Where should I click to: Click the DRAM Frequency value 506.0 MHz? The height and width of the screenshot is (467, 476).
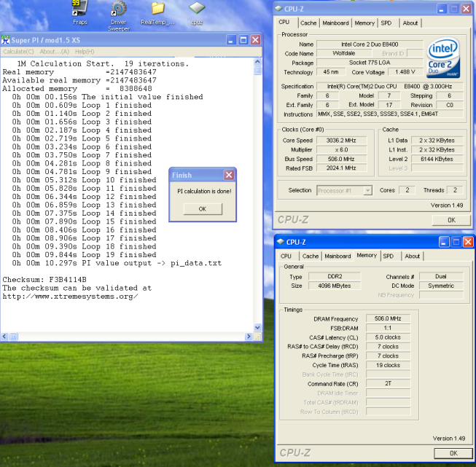coord(388,318)
